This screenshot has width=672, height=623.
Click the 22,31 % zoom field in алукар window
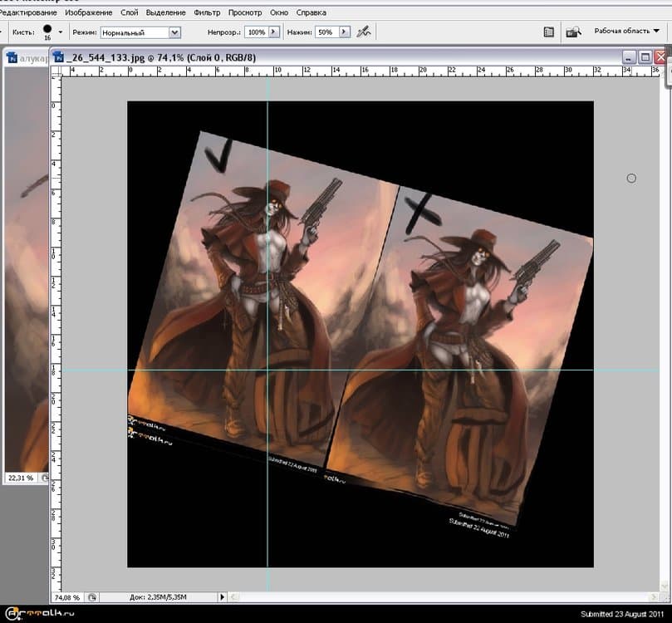pos(21,478)
